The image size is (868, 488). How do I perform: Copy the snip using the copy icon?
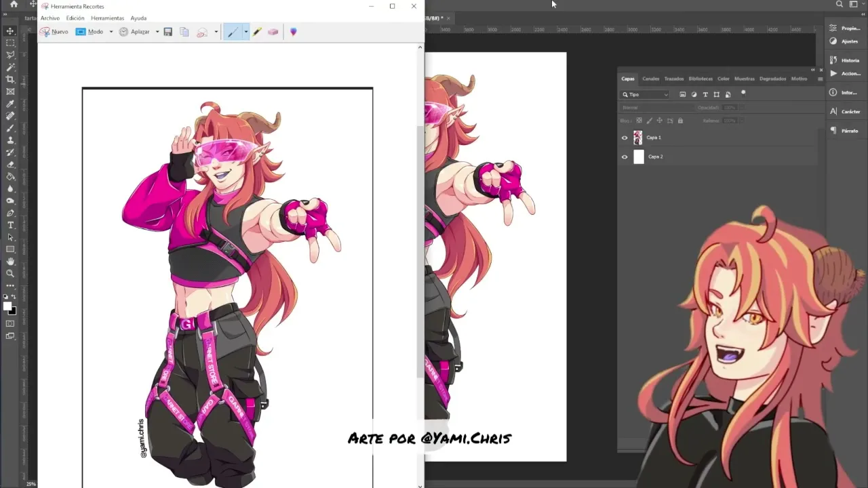(184, 32)
